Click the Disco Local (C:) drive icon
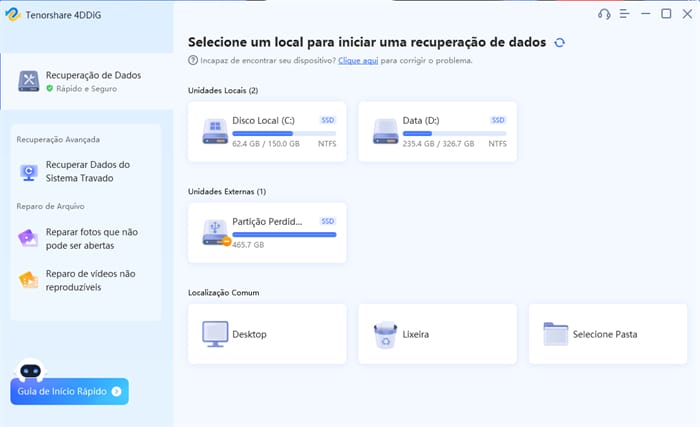700x427 pixels. coord(214,132)
